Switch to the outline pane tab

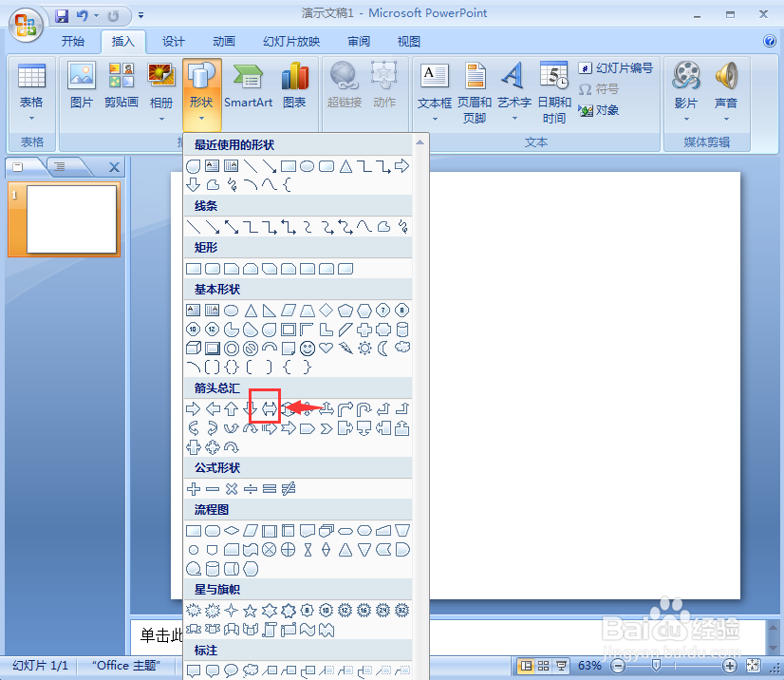(60, 166)
